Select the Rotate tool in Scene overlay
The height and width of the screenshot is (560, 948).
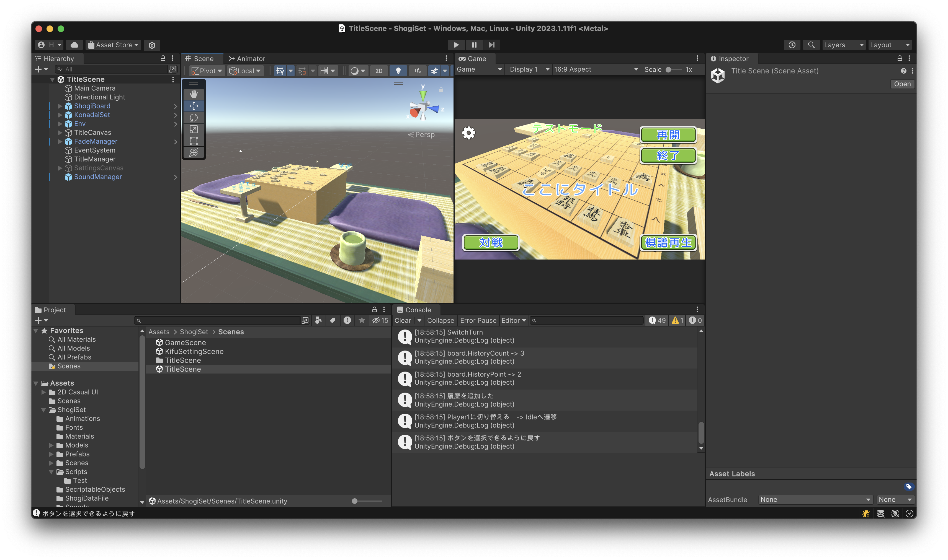click(x=194, y=117)
